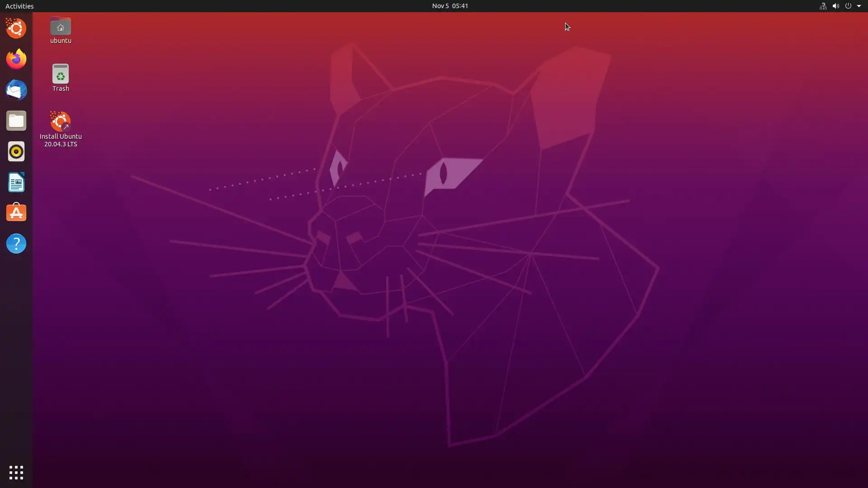The image size is (868, 488).
Task: Select the ubuntu home folder icon
Action: (x=61, y=27)
